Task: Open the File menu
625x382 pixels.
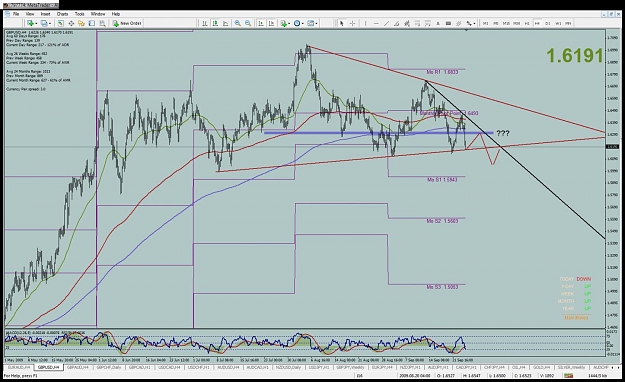Action: coord(16,14)
